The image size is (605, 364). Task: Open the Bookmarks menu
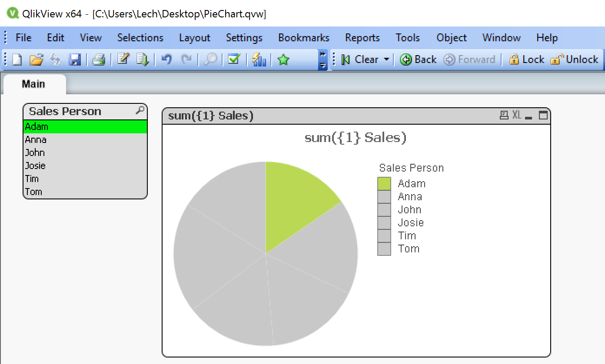click(304, 38)
